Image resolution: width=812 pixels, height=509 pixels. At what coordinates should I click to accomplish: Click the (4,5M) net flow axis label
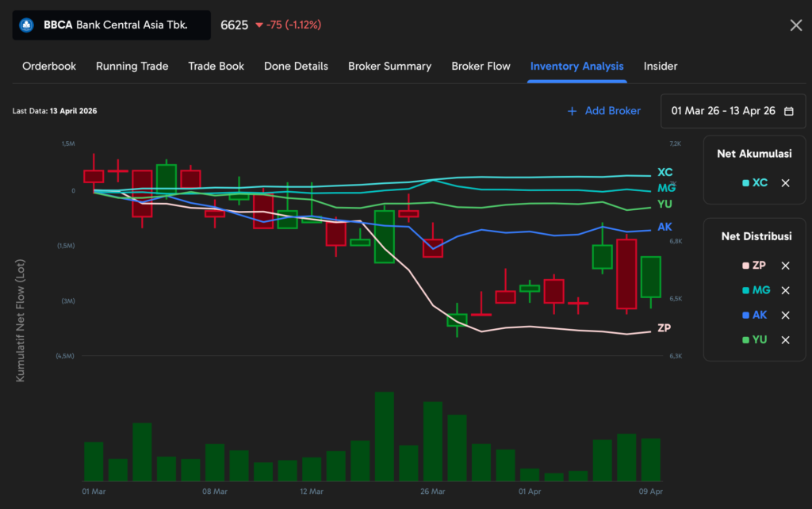65,356
